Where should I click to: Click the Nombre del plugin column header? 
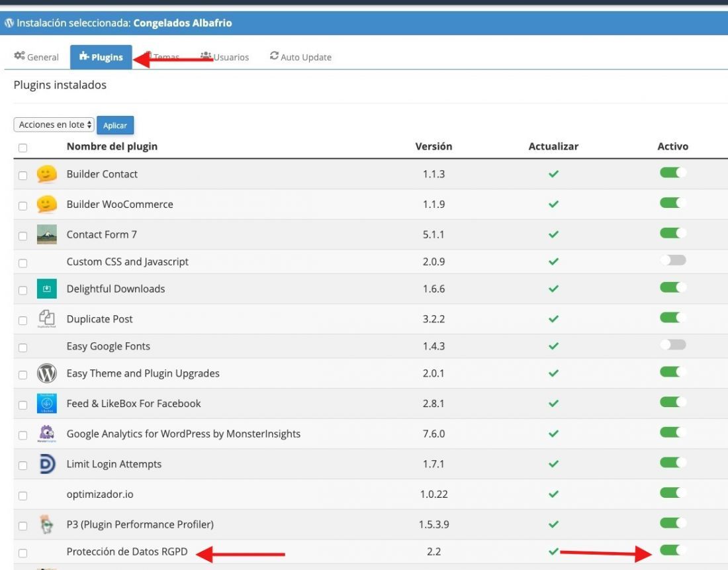[112, 146]
